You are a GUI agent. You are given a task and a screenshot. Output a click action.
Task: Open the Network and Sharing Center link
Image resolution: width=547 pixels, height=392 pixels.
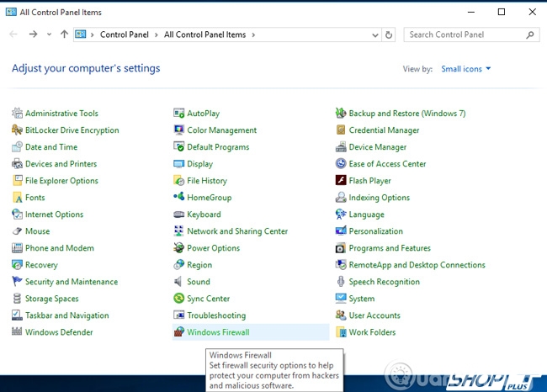(x=237, y=231)
